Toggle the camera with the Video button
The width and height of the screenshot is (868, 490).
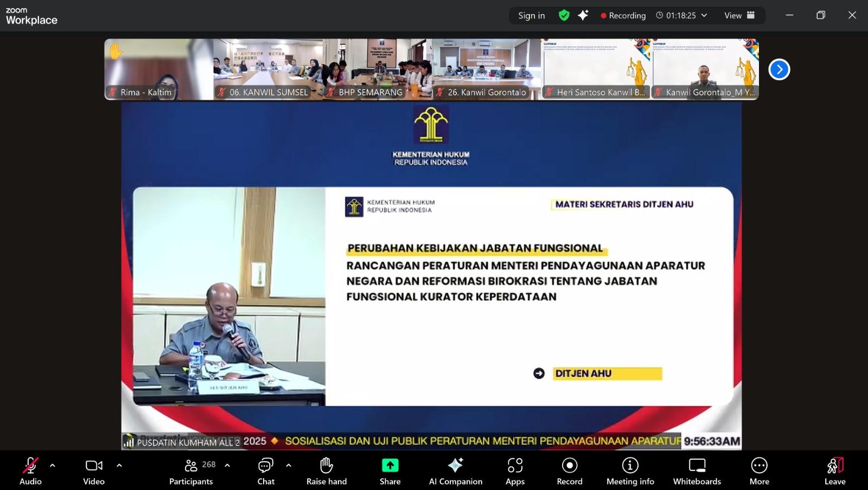pos(94,470)
